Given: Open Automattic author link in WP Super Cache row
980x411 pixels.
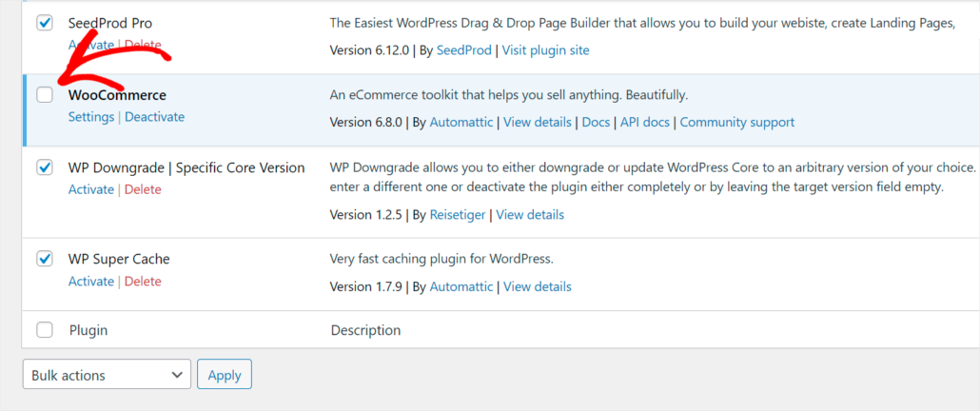Looking at the screenshot, I should click(461, 286).
